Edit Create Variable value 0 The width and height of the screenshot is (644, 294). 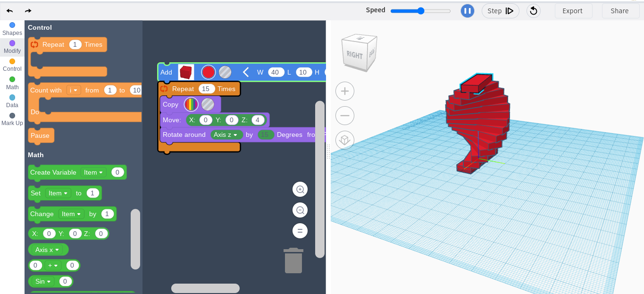118,172
